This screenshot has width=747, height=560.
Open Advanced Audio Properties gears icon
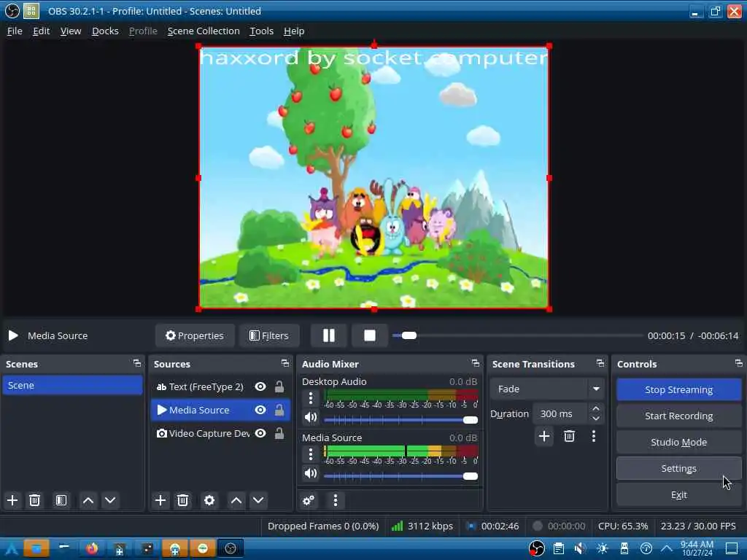(x=309, y=500)
